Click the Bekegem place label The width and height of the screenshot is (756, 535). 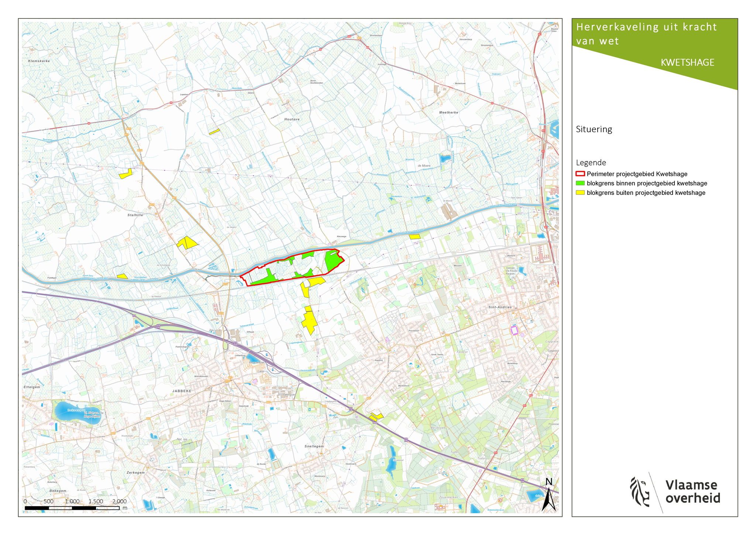[58, 491]
